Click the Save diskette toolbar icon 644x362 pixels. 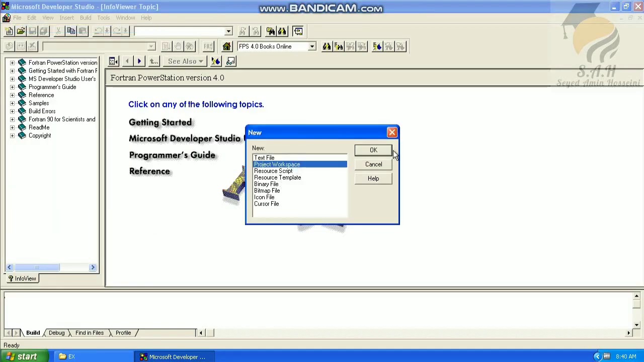tap(33, 31)
